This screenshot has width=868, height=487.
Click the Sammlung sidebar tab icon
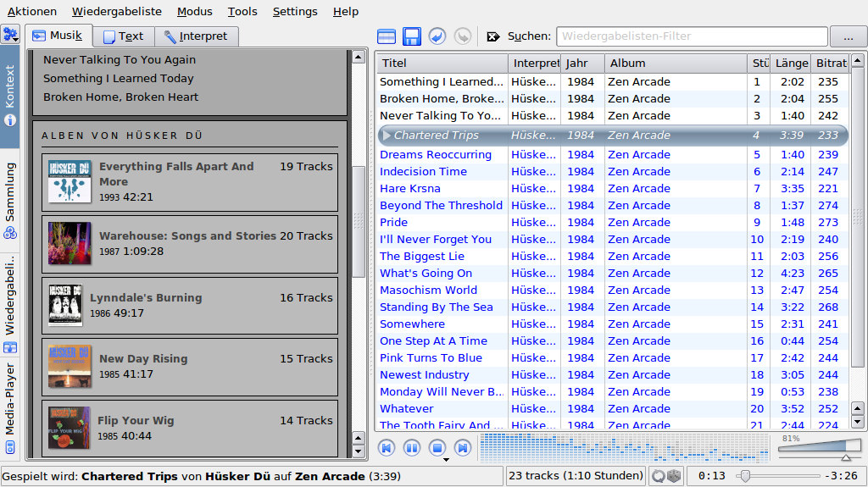10,233
